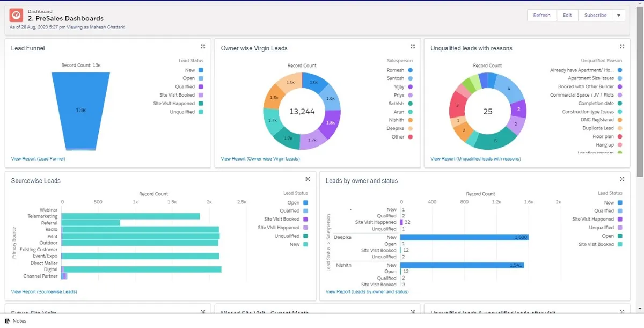644x328 pixels.
Task: Open View Report (Leads by owner and status)
Action: [367, 291]
